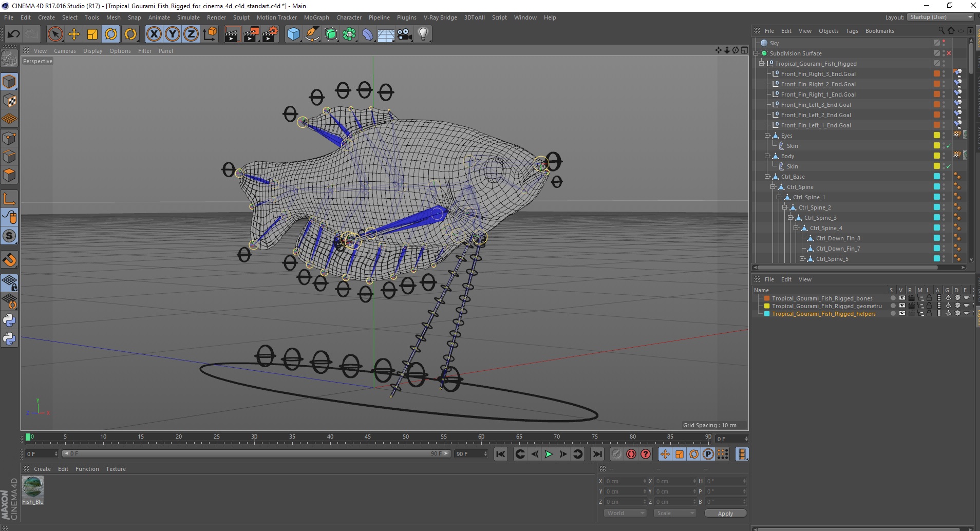Go to end of animation
Image resolution: width=980 pixels, height=531 pixels.
pos(597,454)
